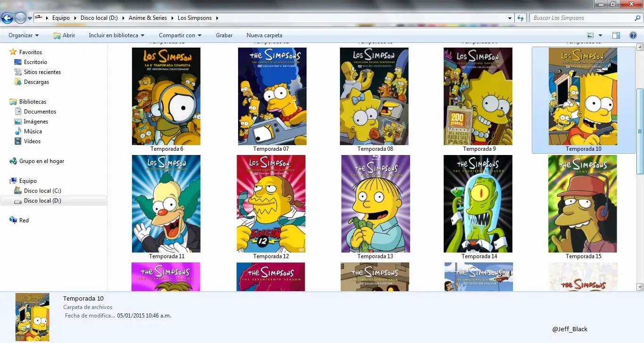The width and height of the screenshot is (644, 343).
Task: Click the file list scrollbar down arrow
Action: point(640,286)
